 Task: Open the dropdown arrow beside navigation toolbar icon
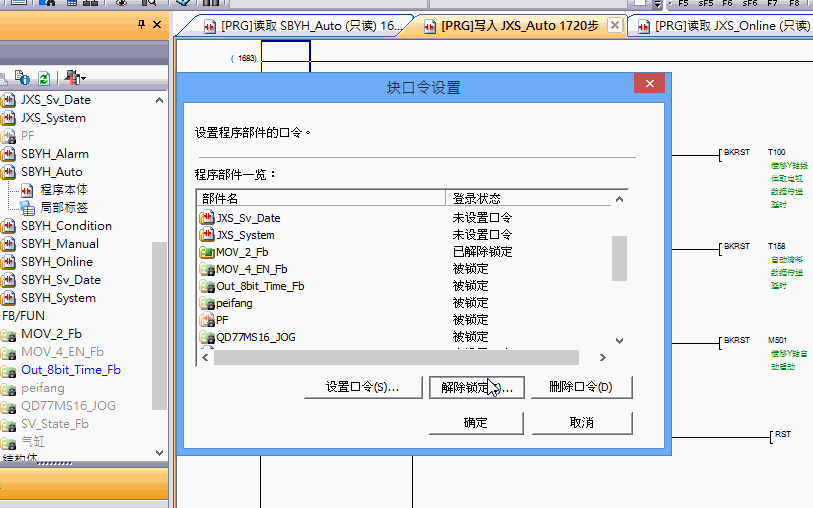(x=84, y=78)
